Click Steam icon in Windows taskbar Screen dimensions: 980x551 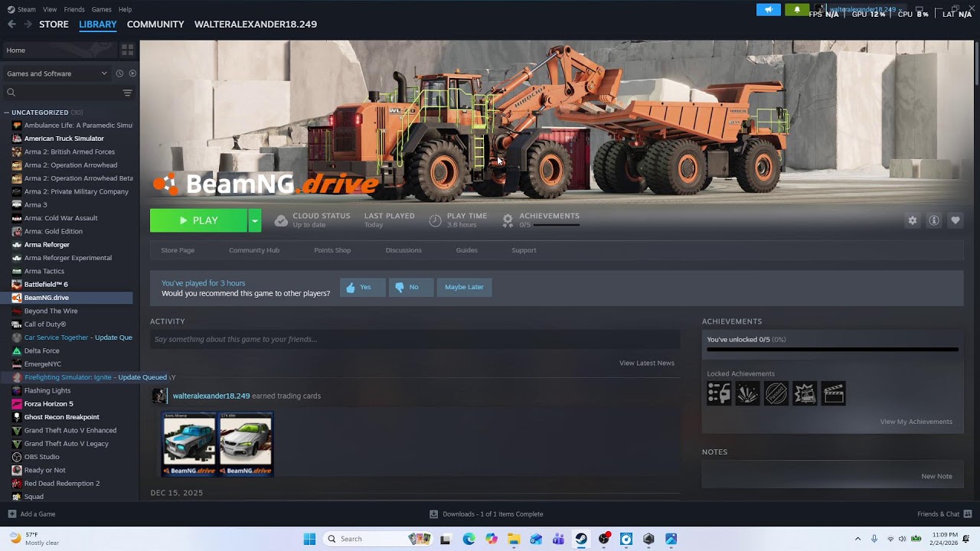tap(581, 539)
